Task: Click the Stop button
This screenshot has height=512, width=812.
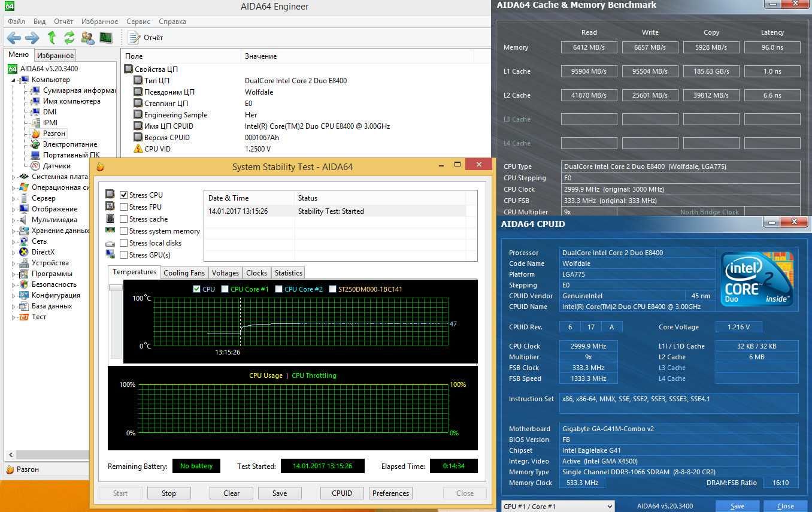Action: coord(169,493)
